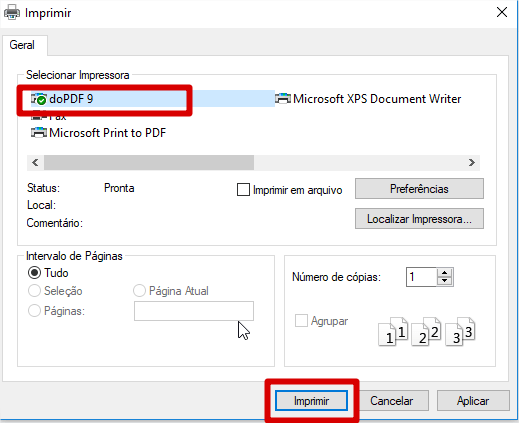Click the printer icon in the title bar

pos(12,13)
